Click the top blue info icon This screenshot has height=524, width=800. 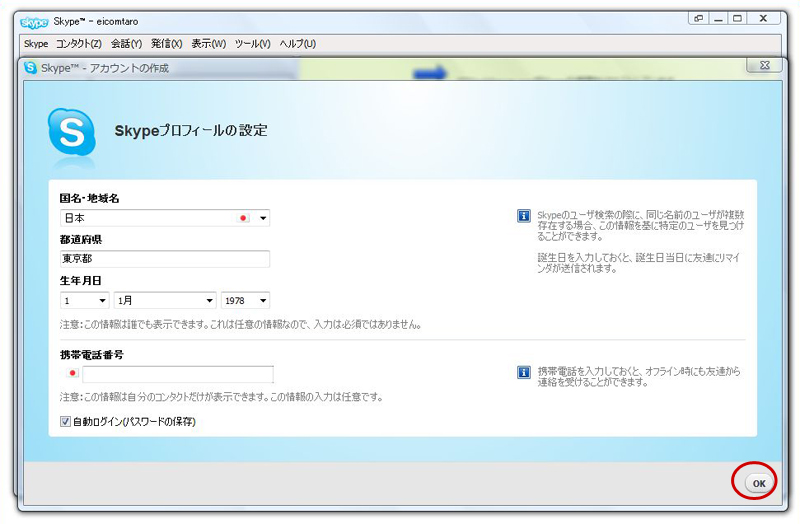tap(523, 216)
